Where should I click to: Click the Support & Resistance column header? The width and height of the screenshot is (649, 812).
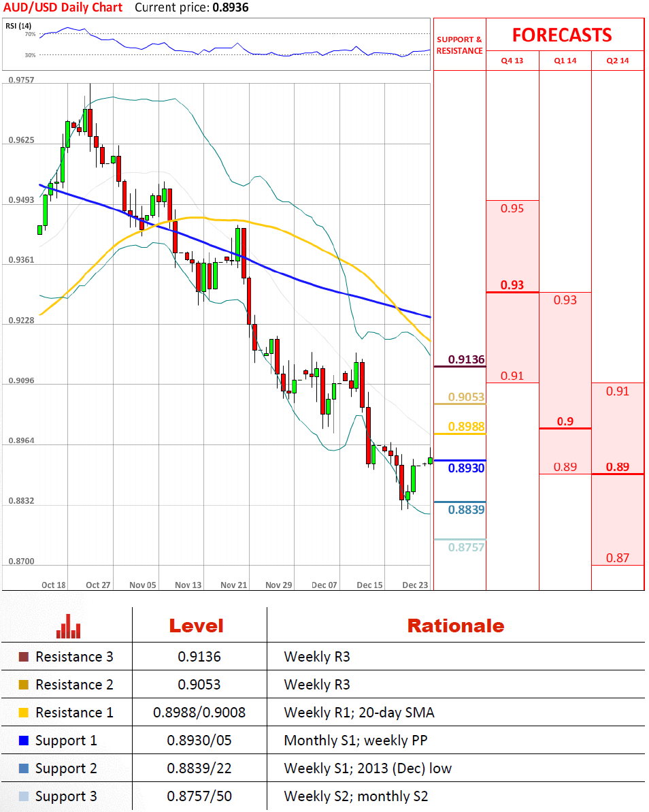point(459,45)
